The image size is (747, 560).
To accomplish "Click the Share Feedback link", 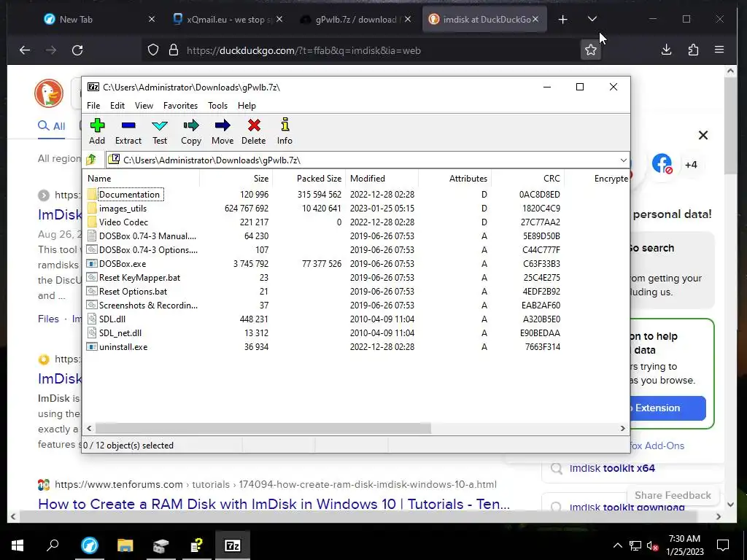I will pyautogui.click(x=673, y=495).
